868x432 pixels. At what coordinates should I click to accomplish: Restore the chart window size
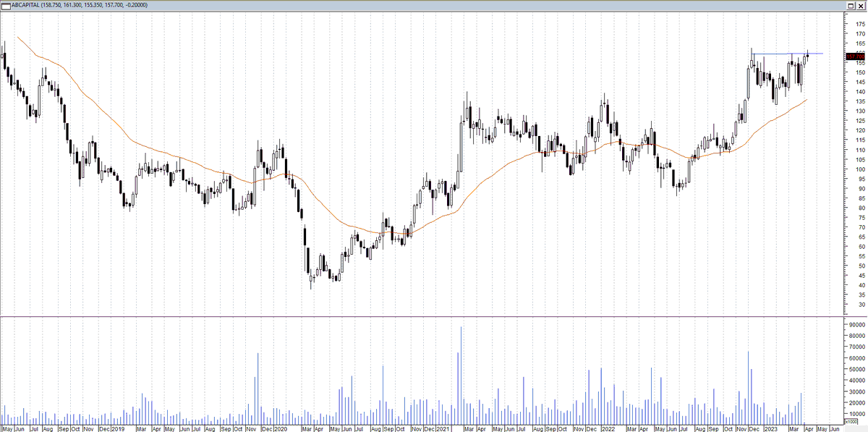[x=851, y=6]
